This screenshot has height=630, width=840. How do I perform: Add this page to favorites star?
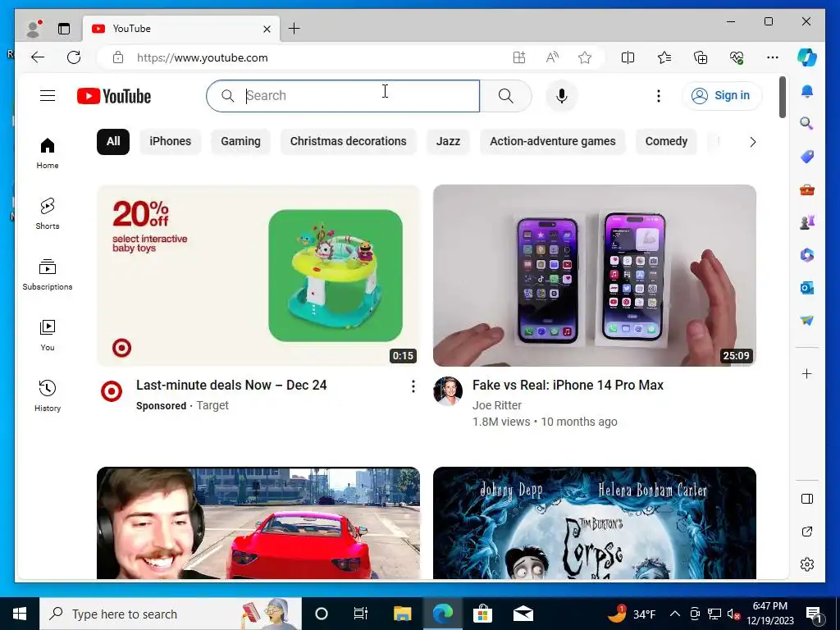tap(585, 57)
